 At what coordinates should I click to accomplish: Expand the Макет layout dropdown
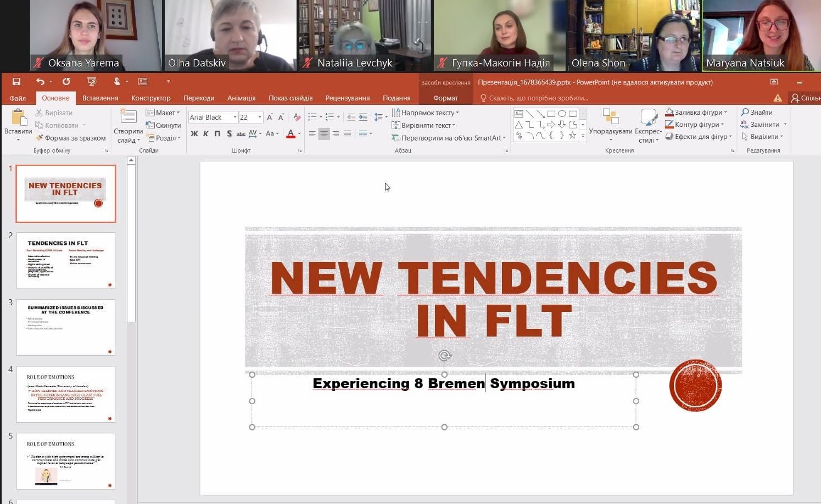[x=163, y=112]
